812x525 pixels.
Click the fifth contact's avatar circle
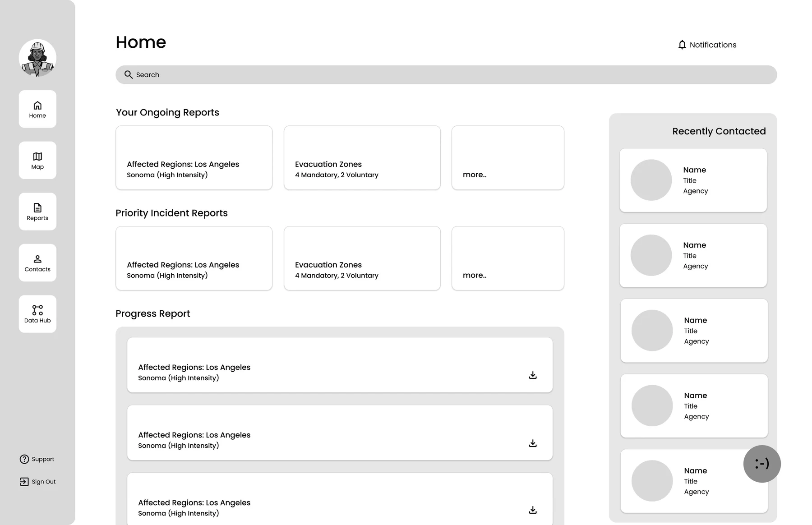pos(652,481)
